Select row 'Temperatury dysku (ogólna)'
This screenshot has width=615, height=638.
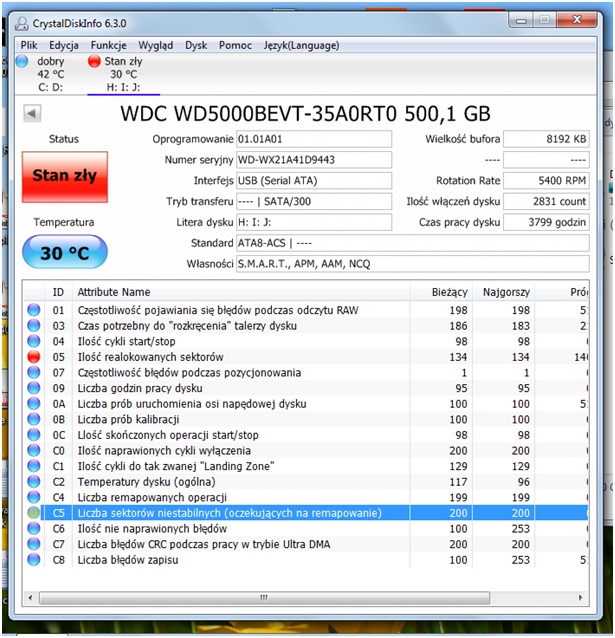(x=306, y=482)
